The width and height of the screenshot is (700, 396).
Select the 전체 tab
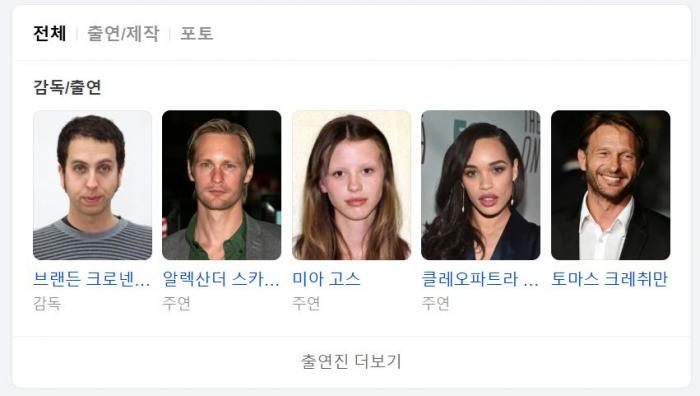pyautogui.click(x=50, y=33)
